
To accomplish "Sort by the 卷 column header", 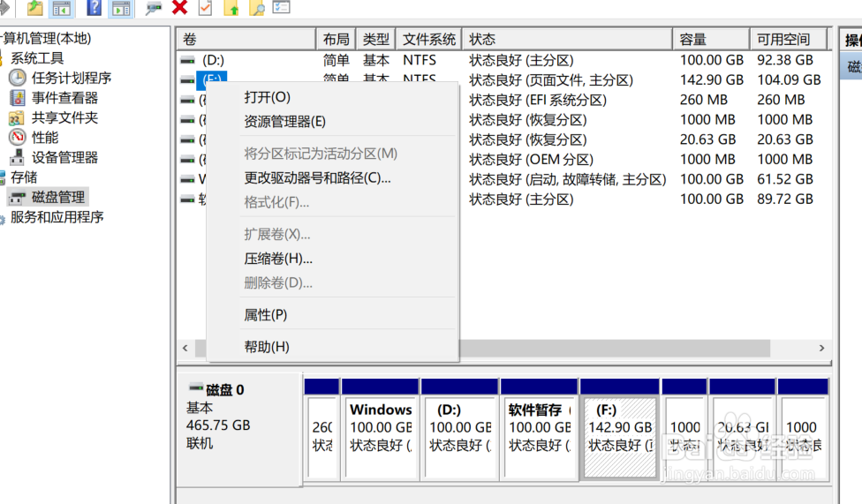I will [x=246, y=39].
